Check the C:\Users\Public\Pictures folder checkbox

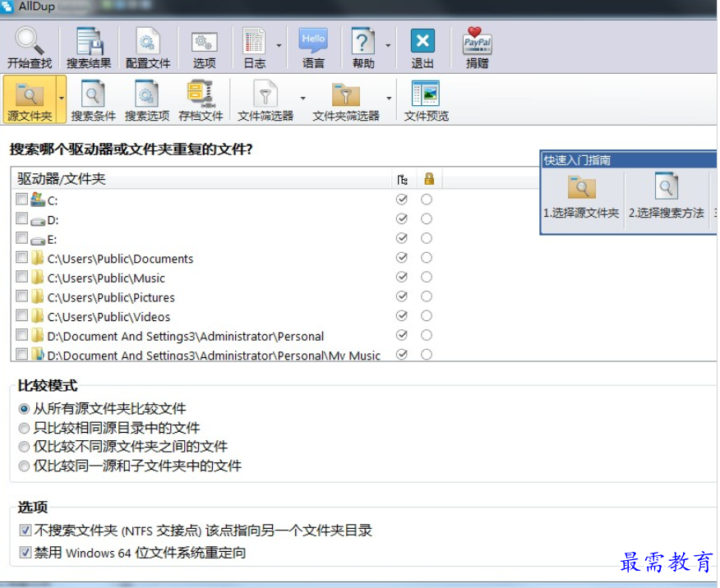tap(21, 296)
